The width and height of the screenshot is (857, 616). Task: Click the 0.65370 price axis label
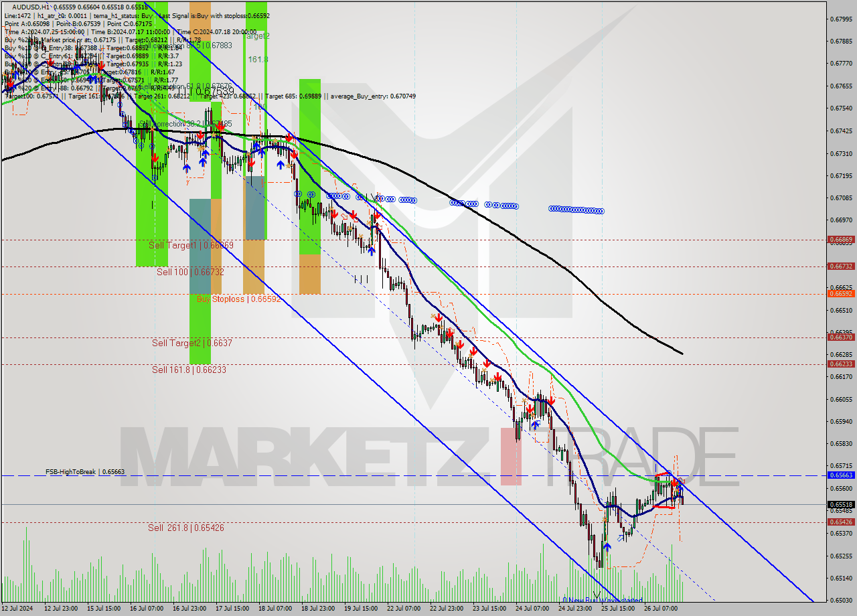840,533
